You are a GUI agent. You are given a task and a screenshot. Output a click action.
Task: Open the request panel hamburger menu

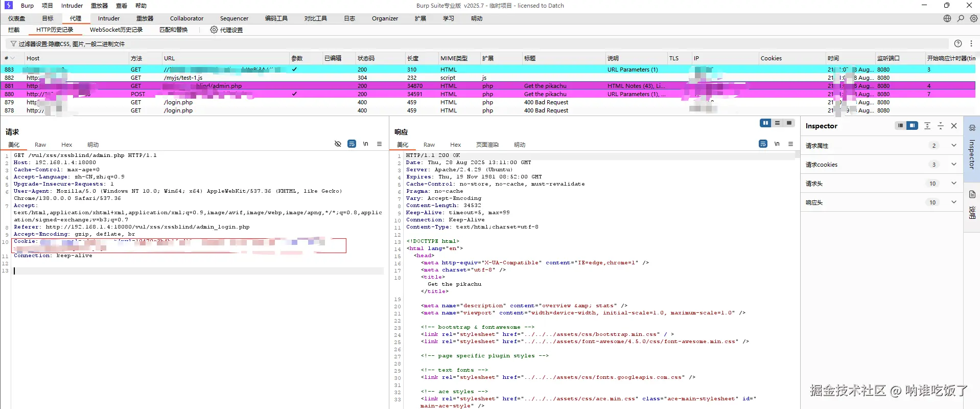pos(379,144)
